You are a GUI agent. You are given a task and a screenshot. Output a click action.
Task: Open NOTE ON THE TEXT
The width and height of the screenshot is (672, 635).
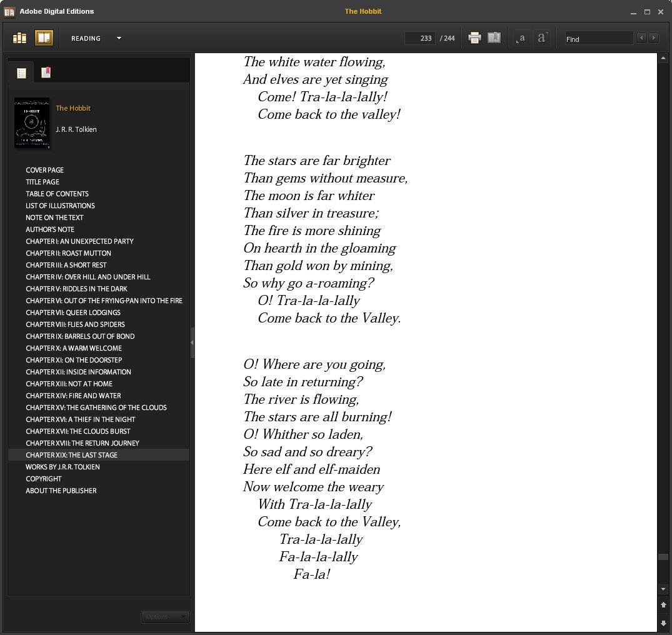pyautogui.click(x=54, y=217)
